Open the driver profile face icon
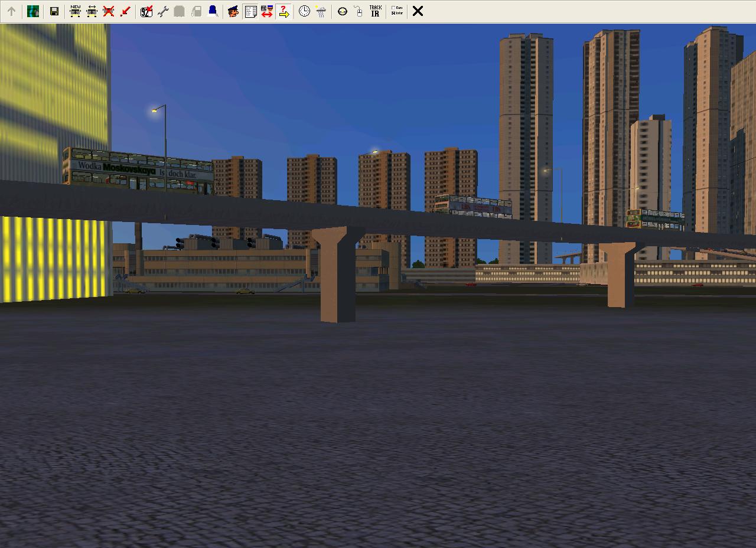 [233, 11]
